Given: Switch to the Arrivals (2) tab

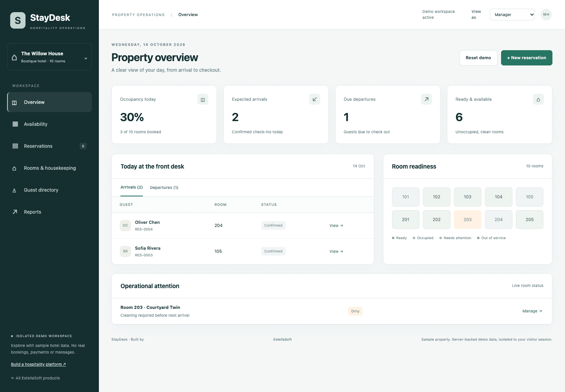Looking at the screenshot, I should [x=131, y=187].
